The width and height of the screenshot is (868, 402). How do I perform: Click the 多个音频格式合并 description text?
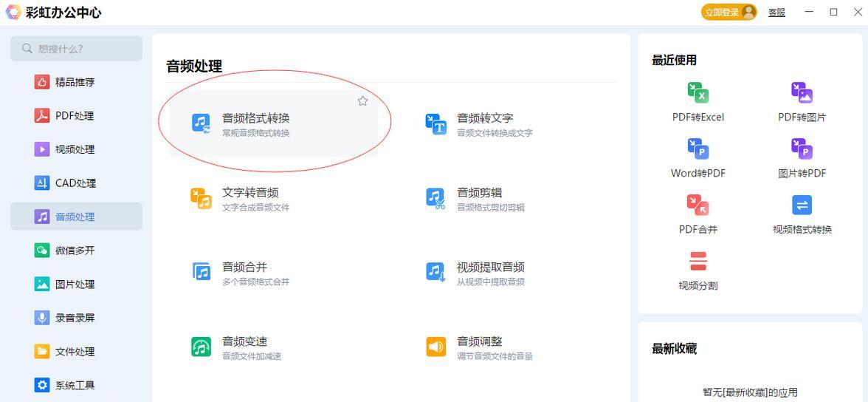(255, 282)
